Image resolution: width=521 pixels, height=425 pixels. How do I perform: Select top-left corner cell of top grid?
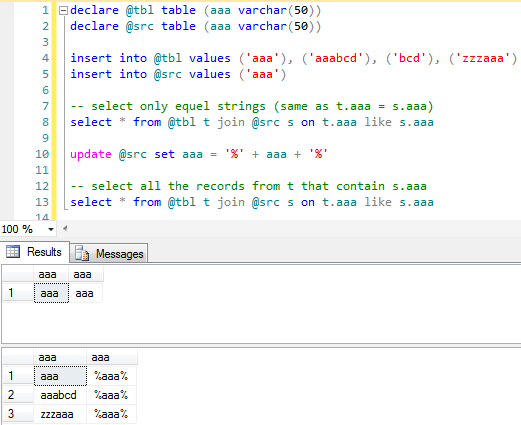(18, 275)
